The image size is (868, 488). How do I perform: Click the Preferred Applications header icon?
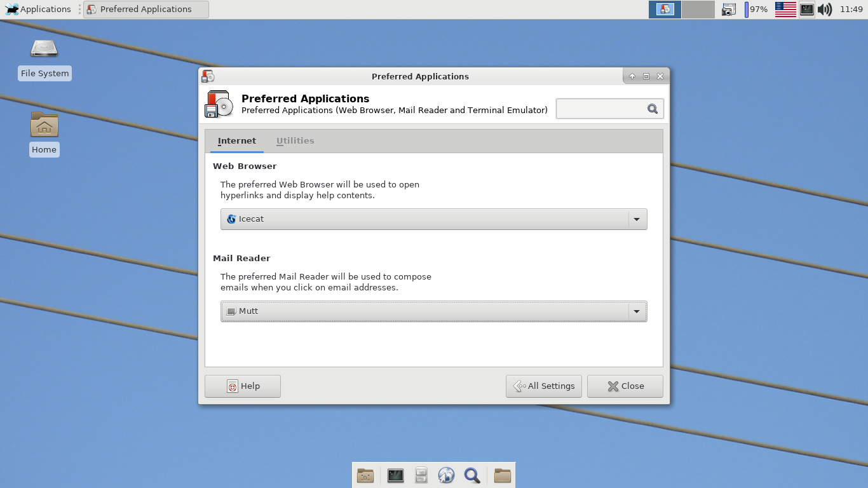219,104
